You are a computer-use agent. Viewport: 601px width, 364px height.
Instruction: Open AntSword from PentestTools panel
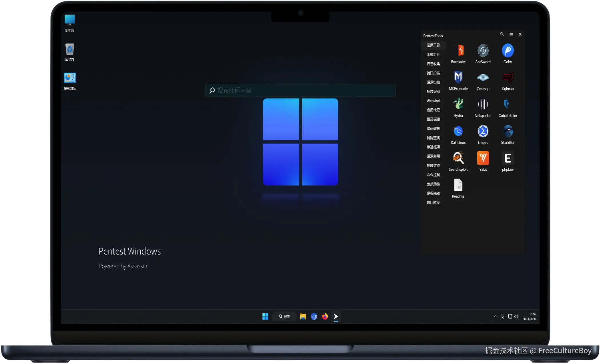483,51
